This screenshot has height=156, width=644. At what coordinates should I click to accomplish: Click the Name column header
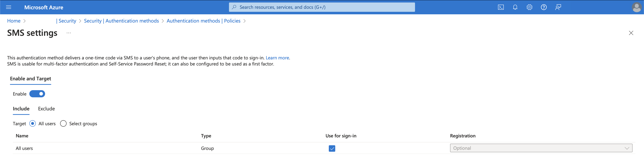[x=22, y=136]
